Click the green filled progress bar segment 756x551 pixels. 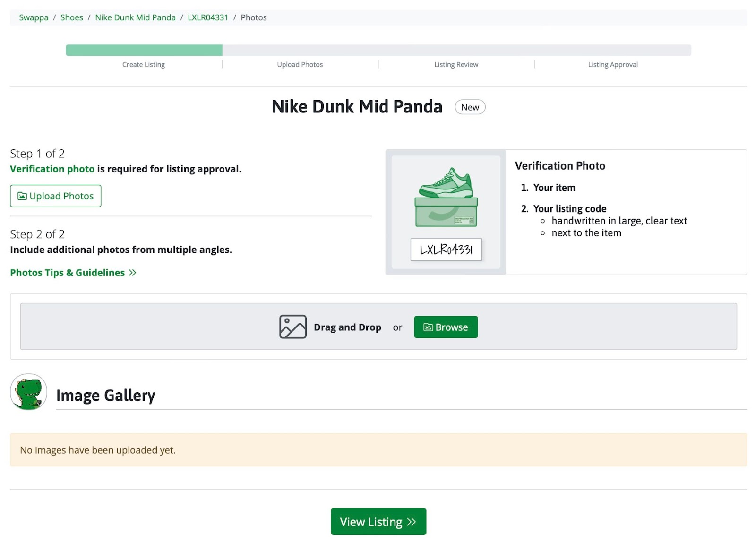coord(144,50)
